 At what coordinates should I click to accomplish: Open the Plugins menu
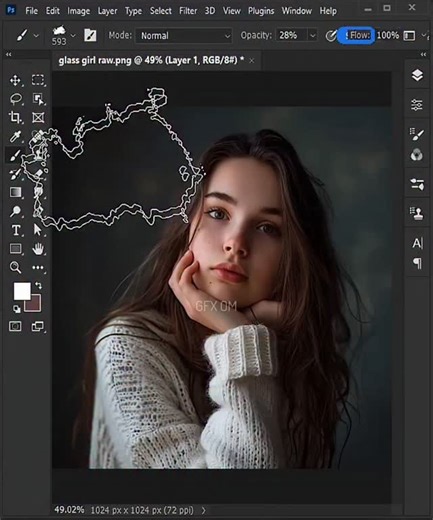coord(261,11)
